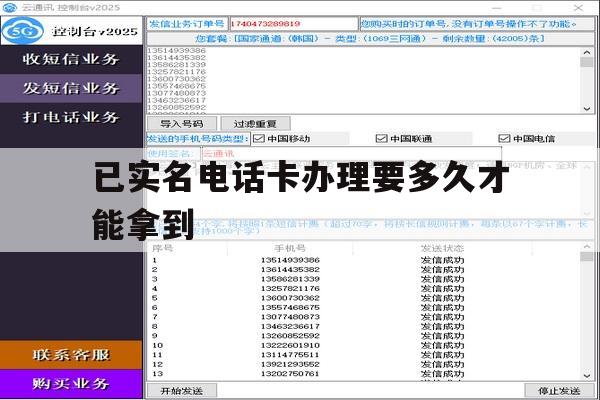Click 发送的手机号码类型 label
This screenshot has height=400, width=600.
198,139
